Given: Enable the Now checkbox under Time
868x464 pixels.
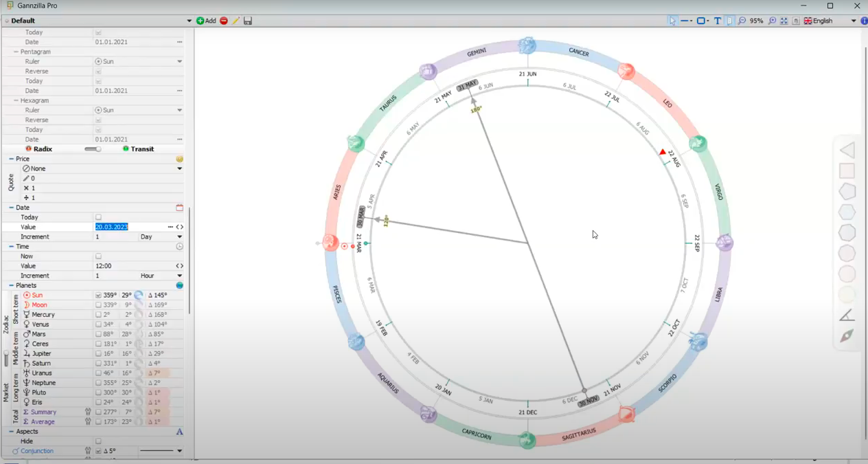Looking at the screenshot, I should [98, 256].
